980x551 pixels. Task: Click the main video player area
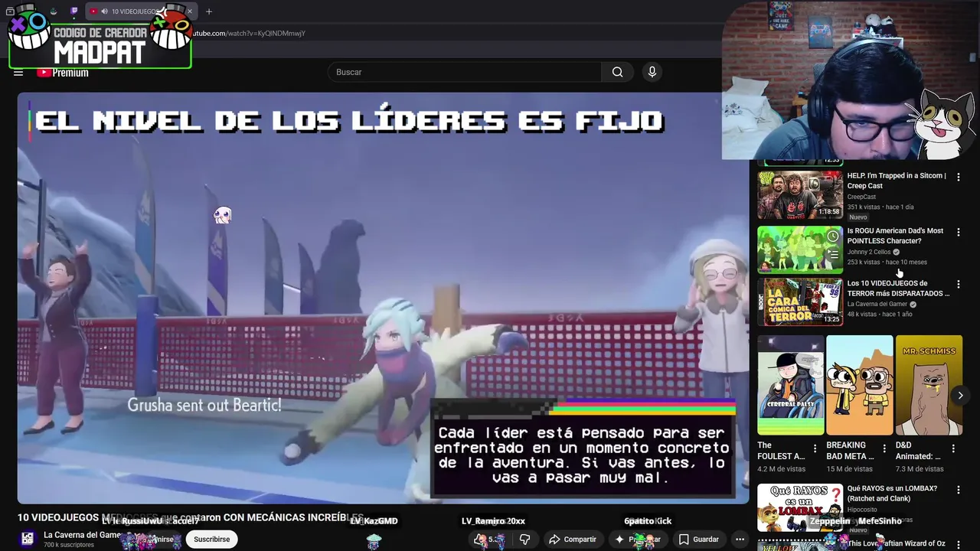pos(383,298)
